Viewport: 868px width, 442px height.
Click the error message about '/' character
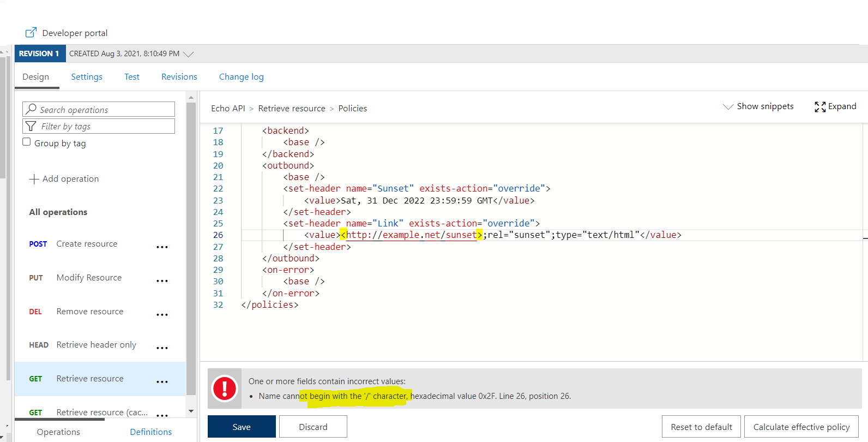click(415, 396)
